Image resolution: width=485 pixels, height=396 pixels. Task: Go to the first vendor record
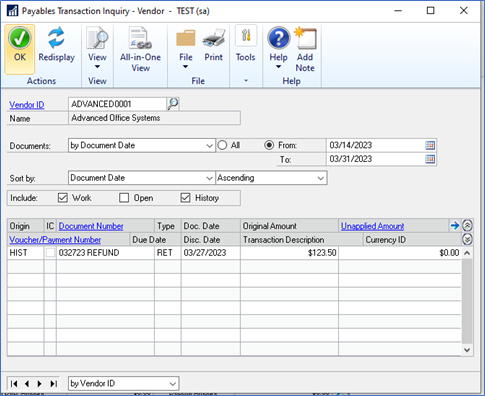coord(14,384)
